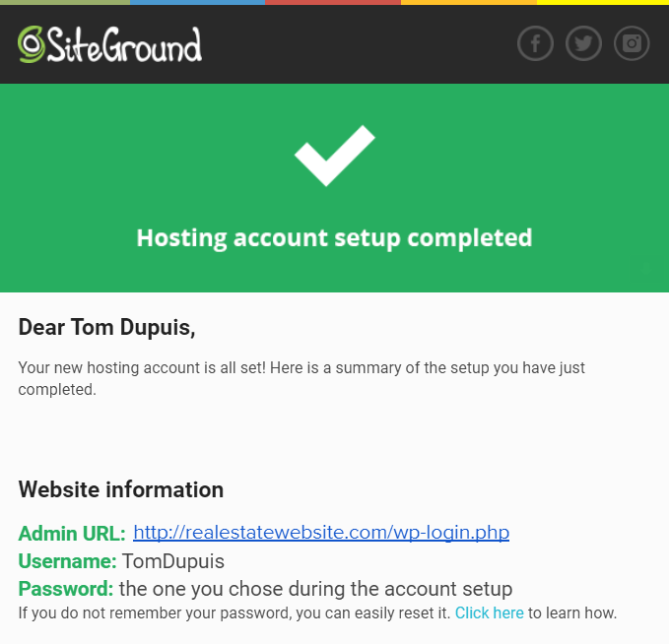Click the yellow segment of top stripe
This screenshot has width=669, height=644.
(603, 3)
